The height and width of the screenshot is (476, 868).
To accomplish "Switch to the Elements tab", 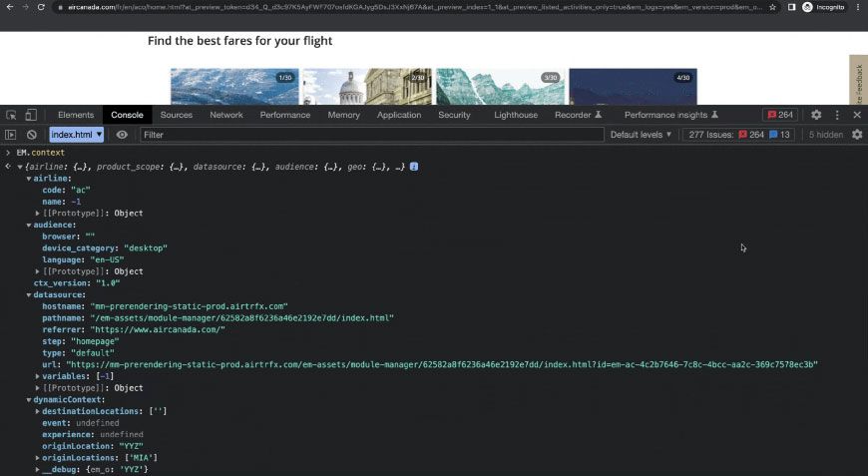I will tap(76, 115).
